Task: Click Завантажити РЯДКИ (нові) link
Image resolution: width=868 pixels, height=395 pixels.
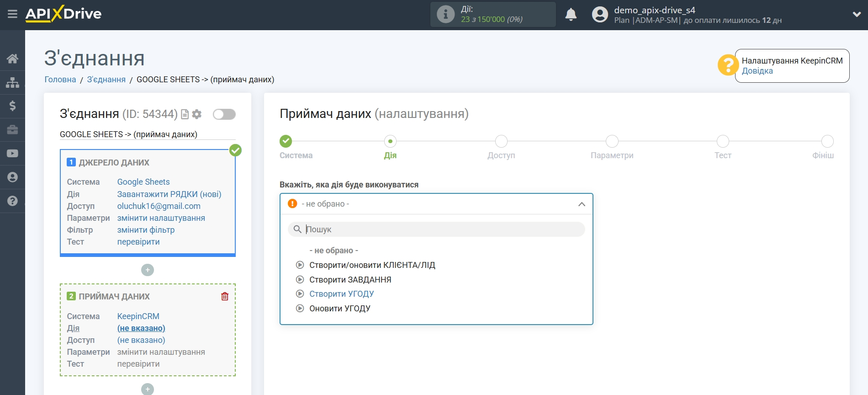Action: (x=169, y=194)
